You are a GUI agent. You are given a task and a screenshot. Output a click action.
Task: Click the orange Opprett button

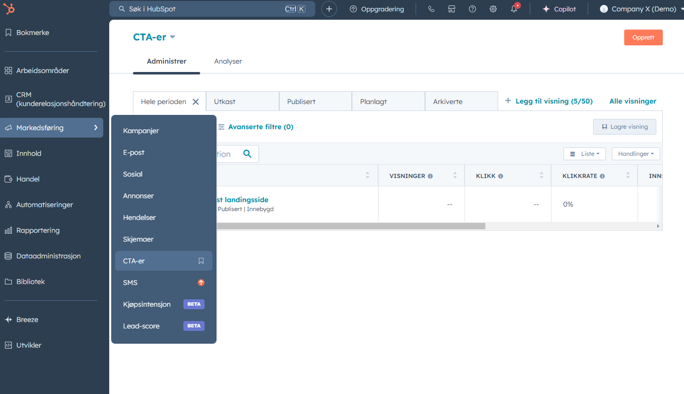tap(643, 38)
